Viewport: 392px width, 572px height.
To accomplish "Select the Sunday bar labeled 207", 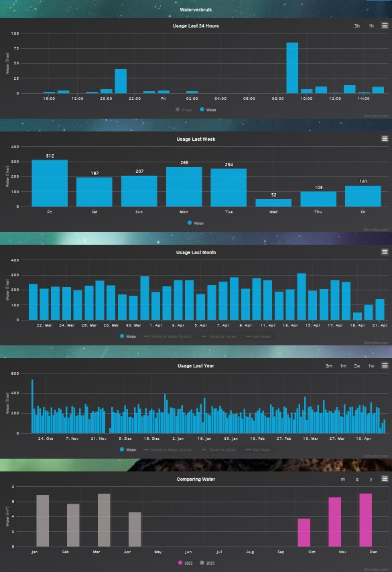I will coord(139,191).
